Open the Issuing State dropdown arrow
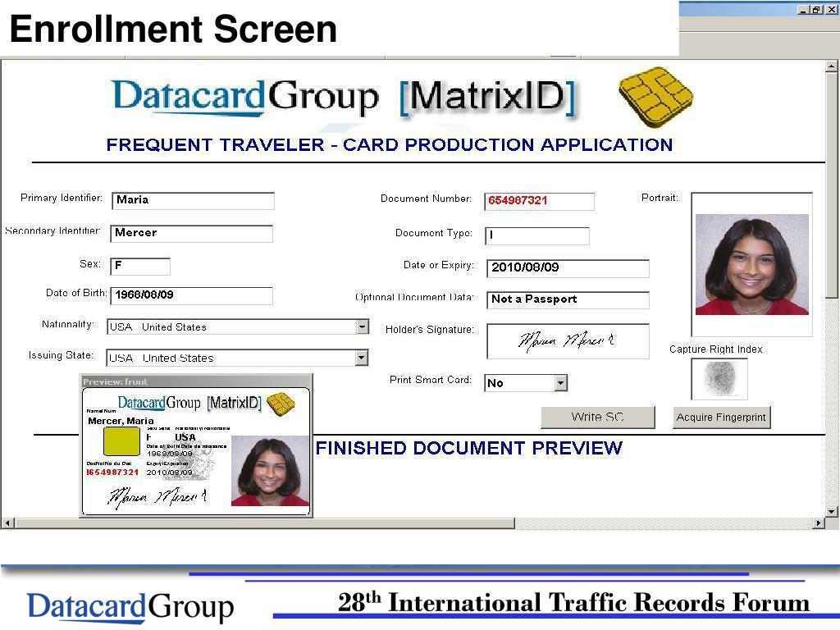The height and width of the screenshot is (630, 840). 362,358
